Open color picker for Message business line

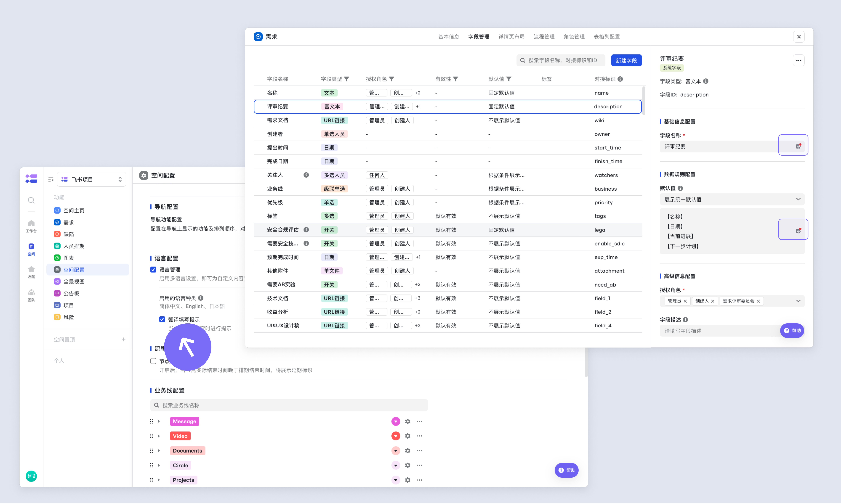[x=395, y=421]
